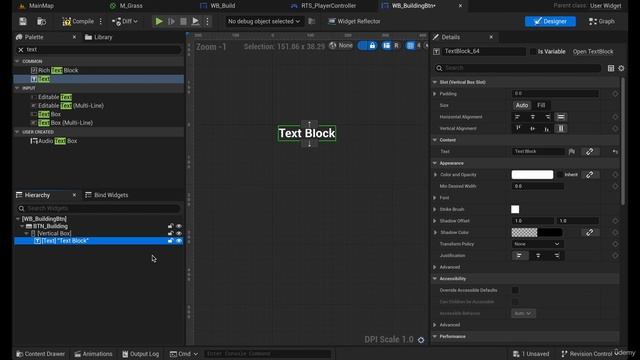This screenshot has height=360, width=640.
Task: Toggle lock on BTN_Building row
Action: pos(171,226)
